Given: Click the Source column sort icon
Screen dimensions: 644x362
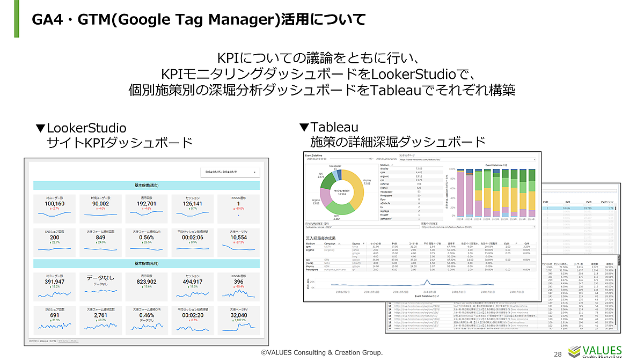Looking at the screenshot, I should coord(363,243).
